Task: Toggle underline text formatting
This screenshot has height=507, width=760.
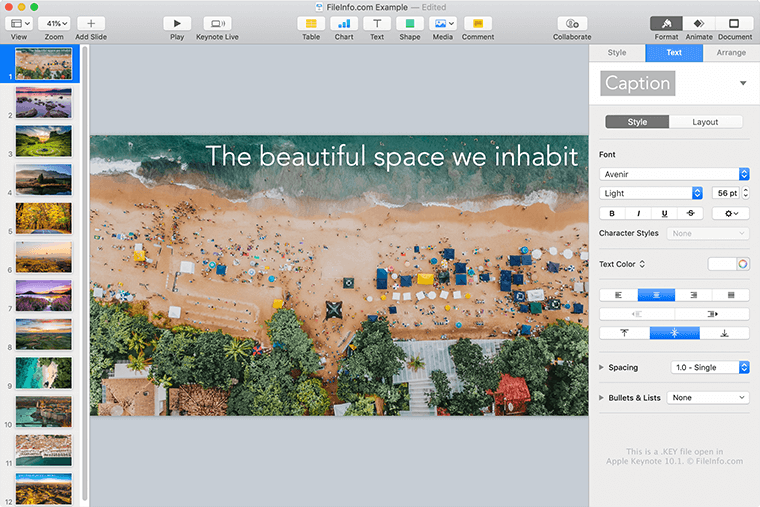Action: 664,213
